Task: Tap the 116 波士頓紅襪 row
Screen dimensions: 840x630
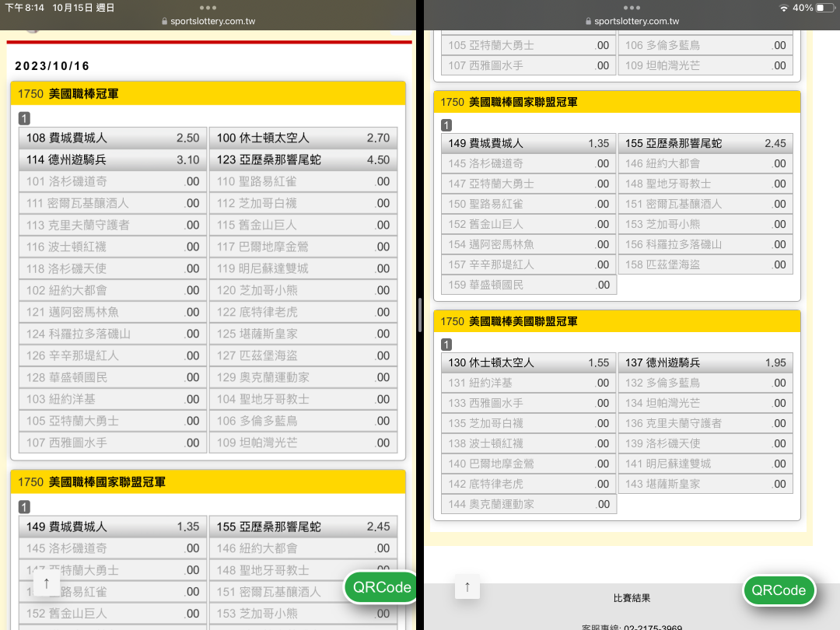Action: click(113, 247)
